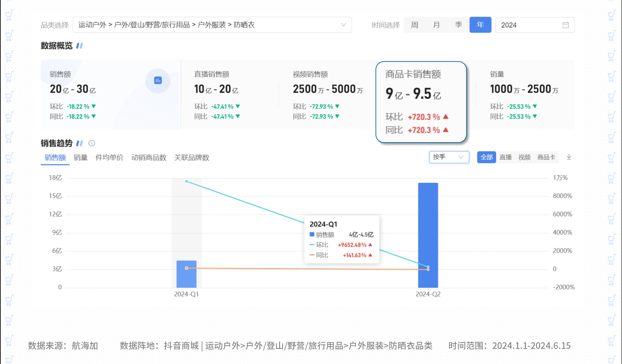Open the 按季 grouping dropdown
The image size is (622, 364).
[449, 157]
